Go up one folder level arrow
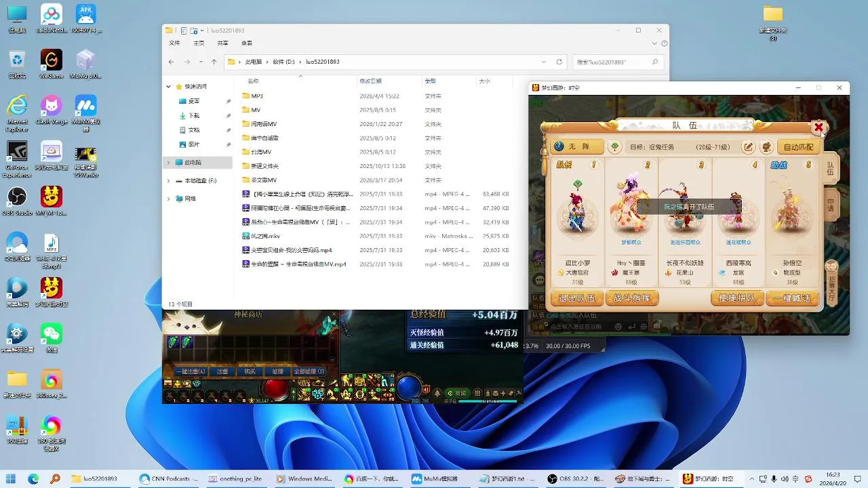This screenshot has height=488, width=868. click(214, 62)
